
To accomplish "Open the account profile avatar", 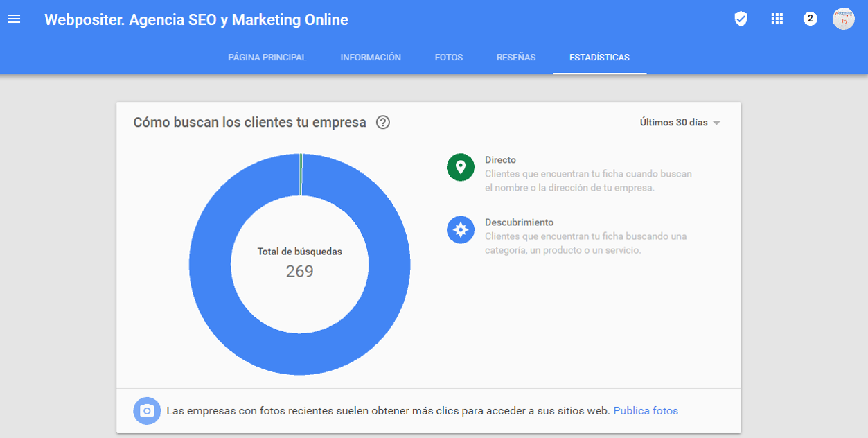I will coord(843,19).
